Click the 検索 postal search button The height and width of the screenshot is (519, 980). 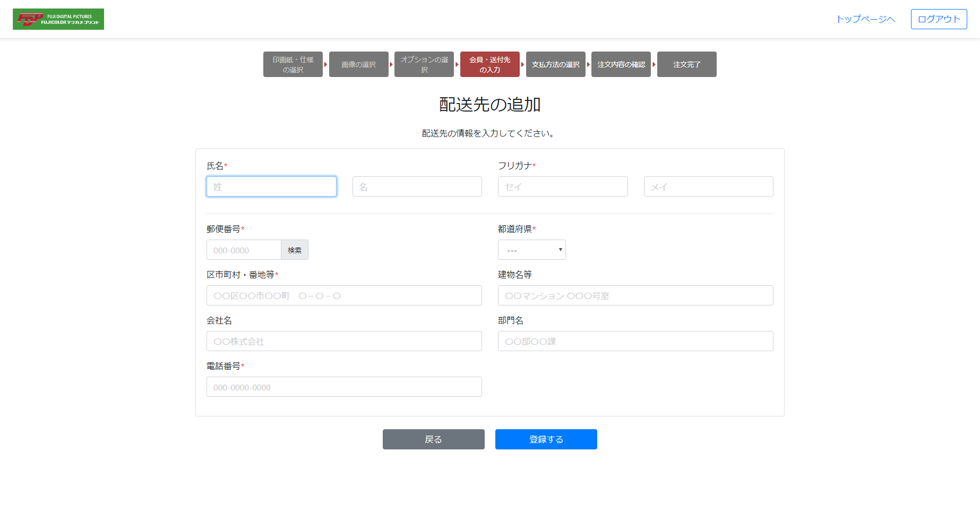click(x=295, y=250)
